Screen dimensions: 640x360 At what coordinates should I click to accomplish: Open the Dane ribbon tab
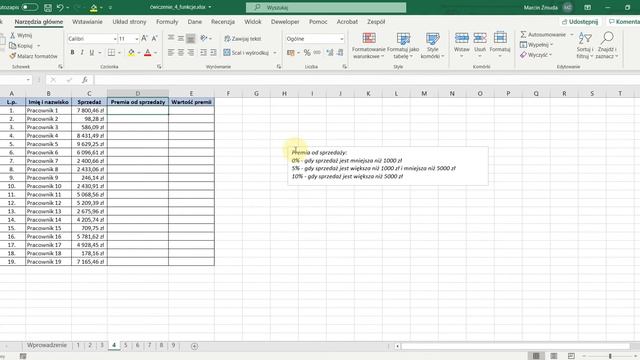tap(195, 22)
